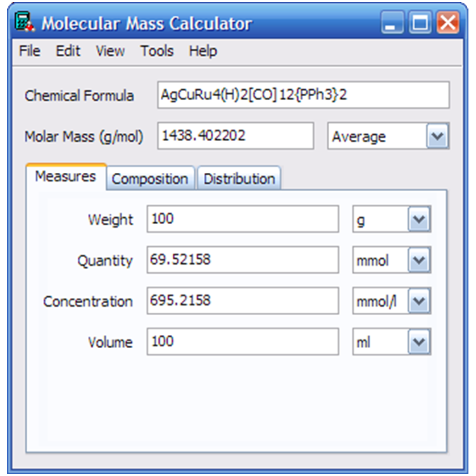This screenshot has height=476, width=476.
Task: Switch to the Distribution tab
Action: click(x=239, y=179)
